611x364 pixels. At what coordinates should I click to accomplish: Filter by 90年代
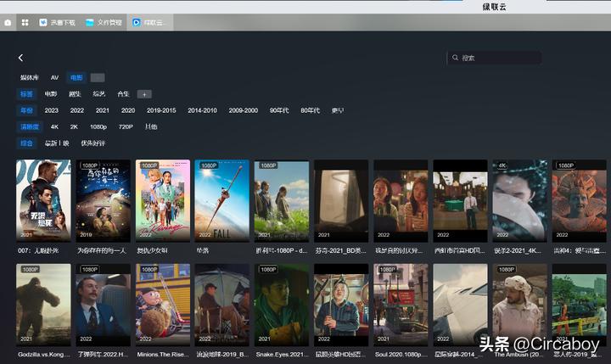pos(279,110)
